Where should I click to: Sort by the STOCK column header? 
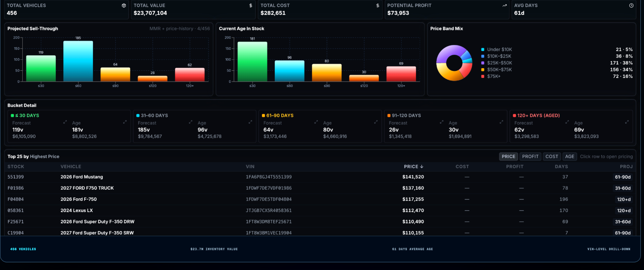coord(16,167)
